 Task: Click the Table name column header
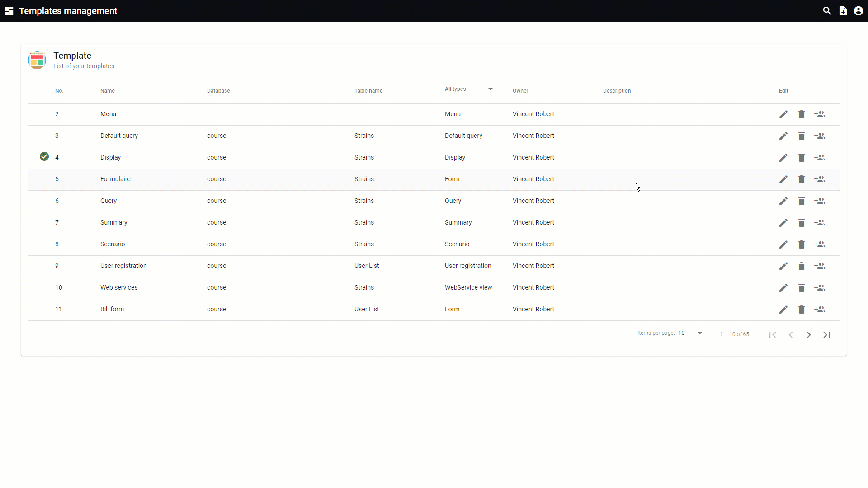pyautogui.click(x=368, y=91)
